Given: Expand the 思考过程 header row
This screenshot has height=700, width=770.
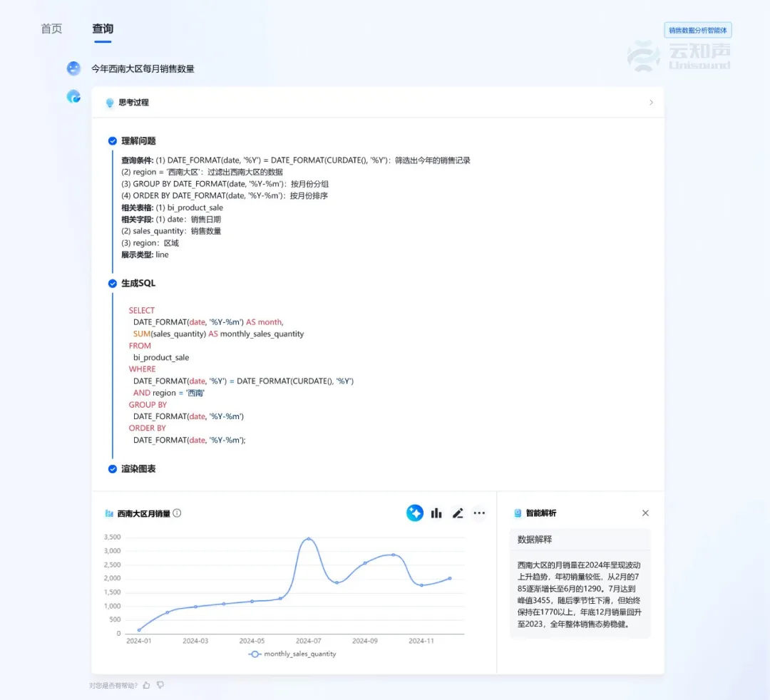Looking at the screenshot, I should [x=378, y=103].
